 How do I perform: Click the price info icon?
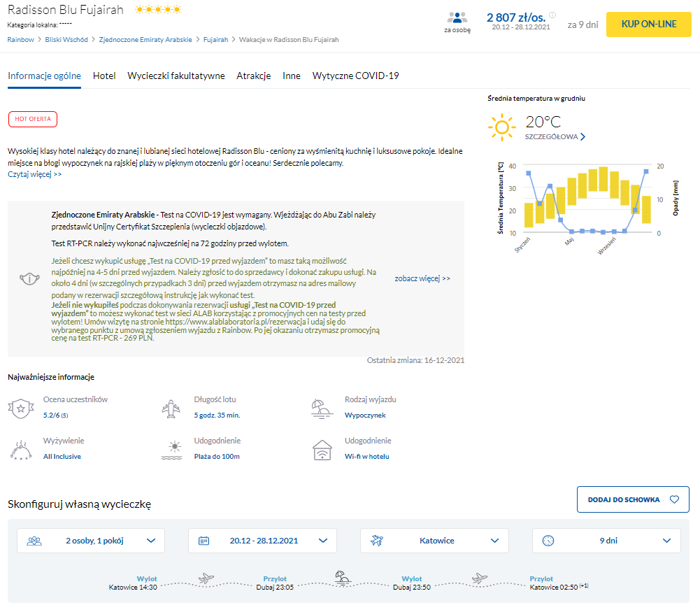pyautogui.click(x=552, y=15)
